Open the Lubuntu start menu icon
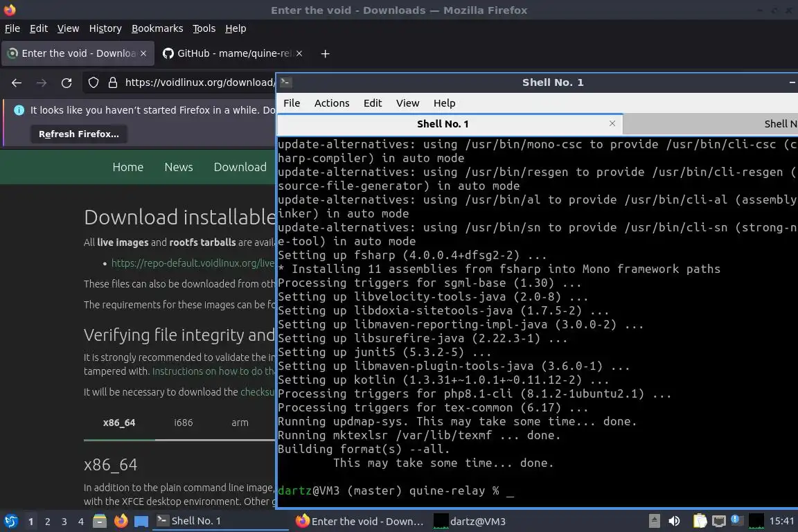 click(10, 521)
